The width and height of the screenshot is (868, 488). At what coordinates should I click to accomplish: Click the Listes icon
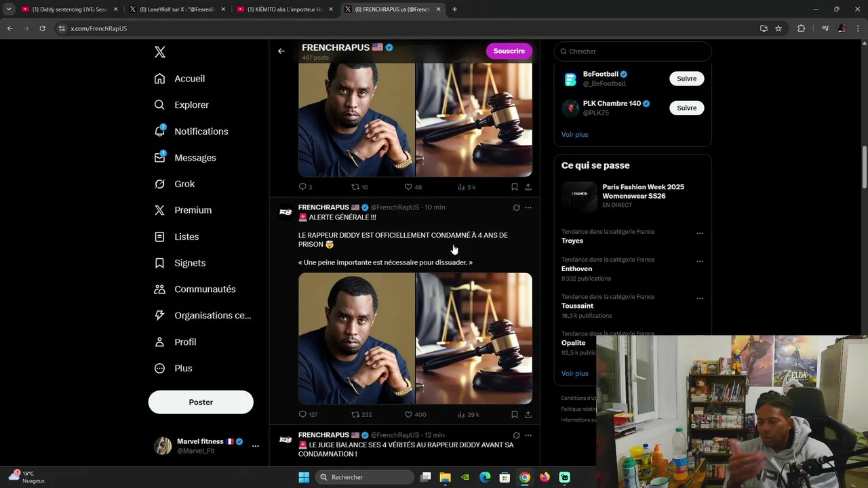click(159, 237)
